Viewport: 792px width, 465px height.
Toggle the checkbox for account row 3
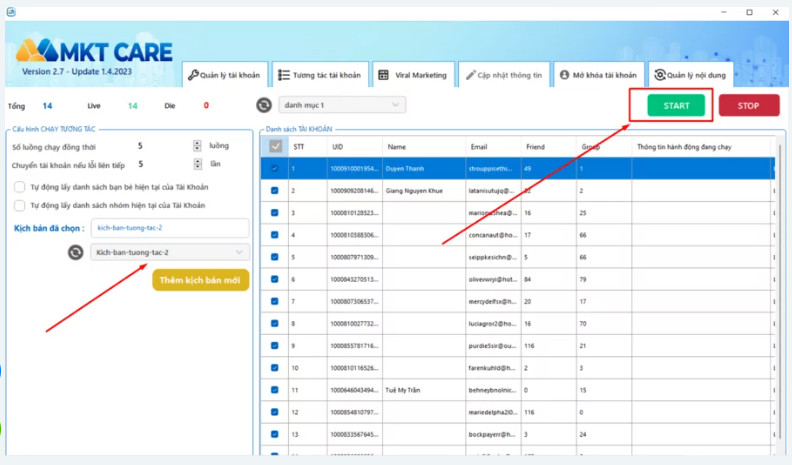tap(275, 213)
